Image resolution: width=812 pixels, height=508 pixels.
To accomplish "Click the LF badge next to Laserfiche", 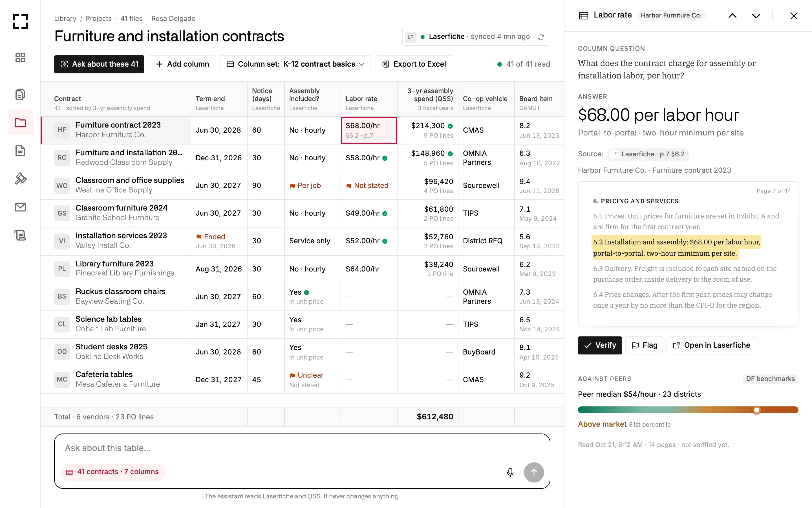I will 410,37.
